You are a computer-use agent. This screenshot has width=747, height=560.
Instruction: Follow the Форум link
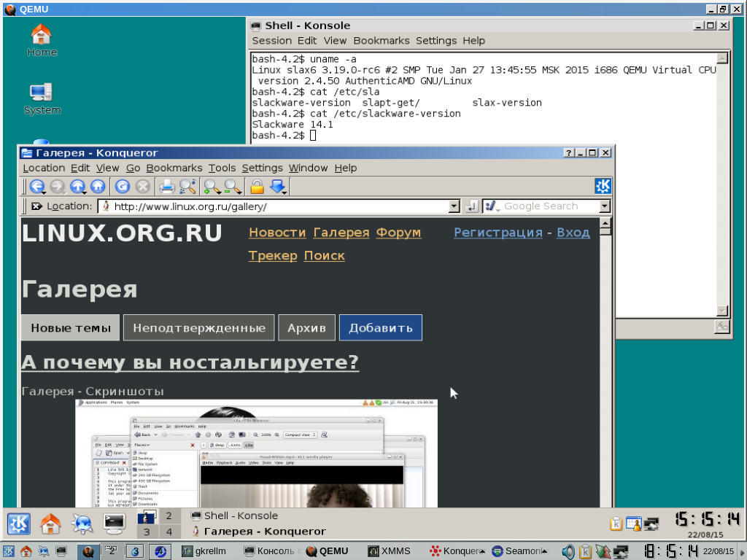tap(399, 233)
